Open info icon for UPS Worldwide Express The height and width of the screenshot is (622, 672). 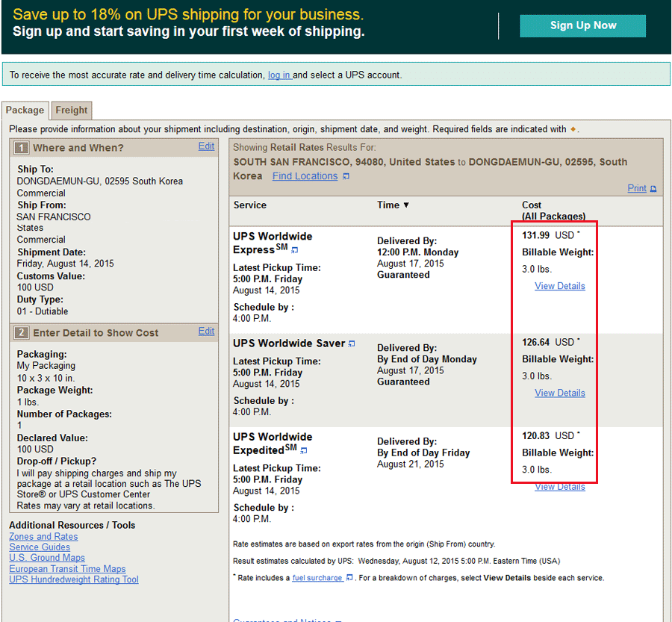pyautogui.click(x=295, y=250)
